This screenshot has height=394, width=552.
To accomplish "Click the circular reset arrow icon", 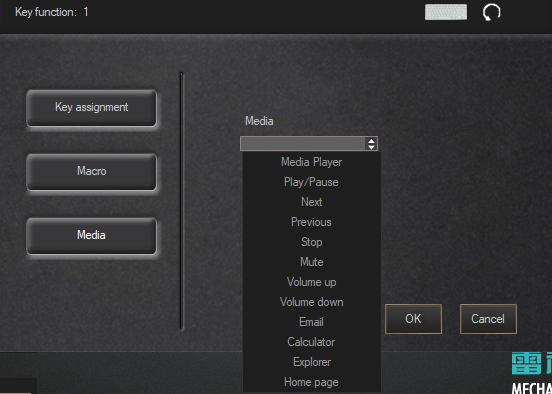I will click(491, 12).
